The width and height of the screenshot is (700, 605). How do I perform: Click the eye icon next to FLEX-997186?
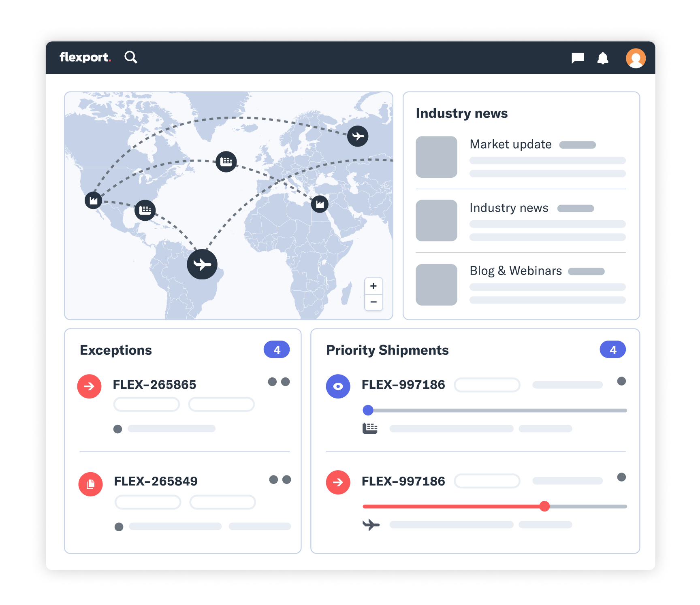coord(338,386)
